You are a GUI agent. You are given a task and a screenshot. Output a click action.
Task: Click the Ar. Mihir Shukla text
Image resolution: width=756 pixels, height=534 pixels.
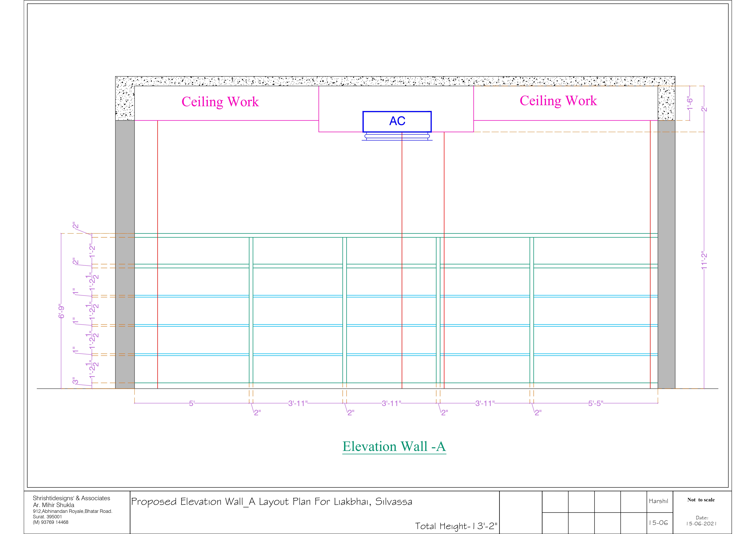54,505
